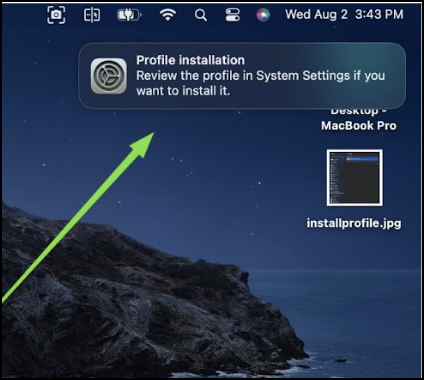Activate Siri from the menu bar

point(263,15)
